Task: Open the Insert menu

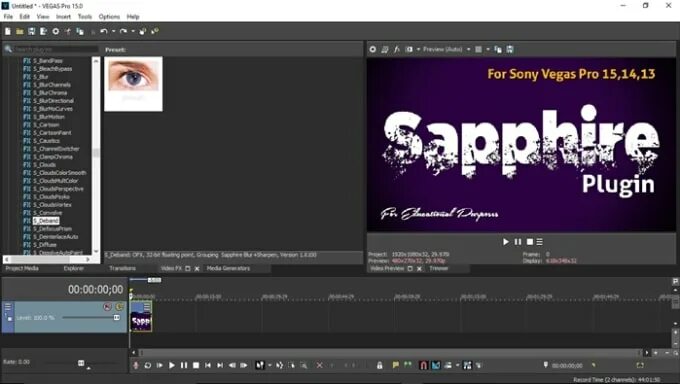Action: pos(63,16)
